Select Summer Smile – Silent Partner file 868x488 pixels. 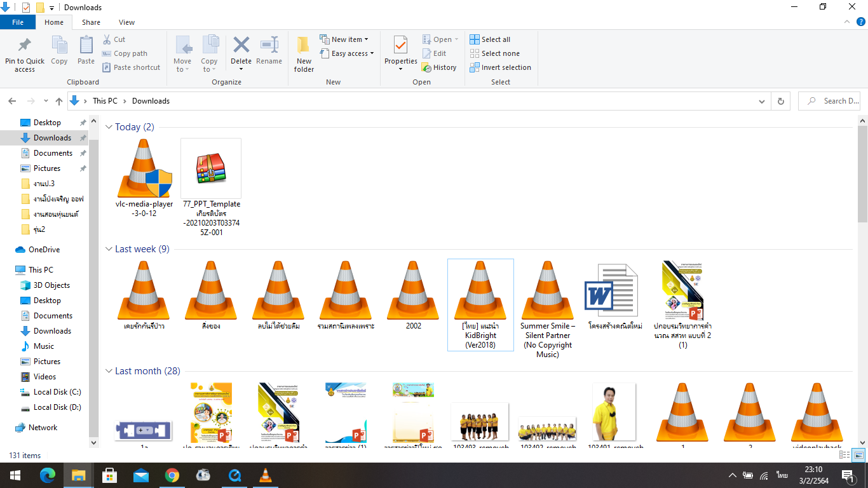point(548,309)
